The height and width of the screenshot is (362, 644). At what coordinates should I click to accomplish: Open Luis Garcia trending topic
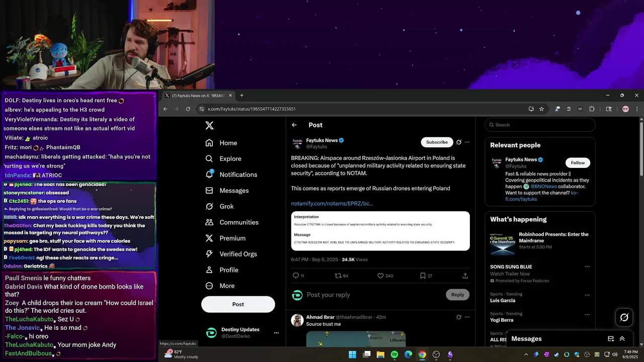point(503,301)
